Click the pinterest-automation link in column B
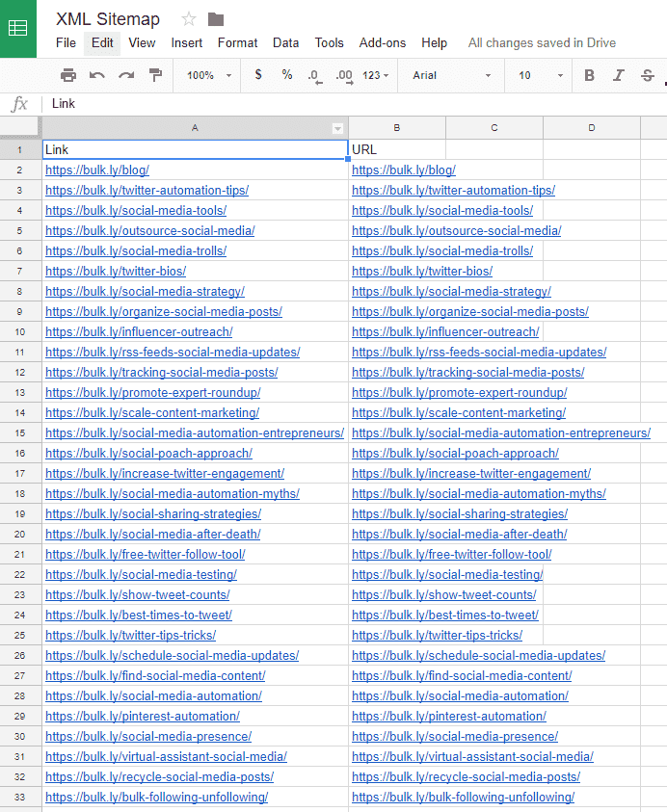The height and width of the screenshot is (812, 667). (448, 717)
